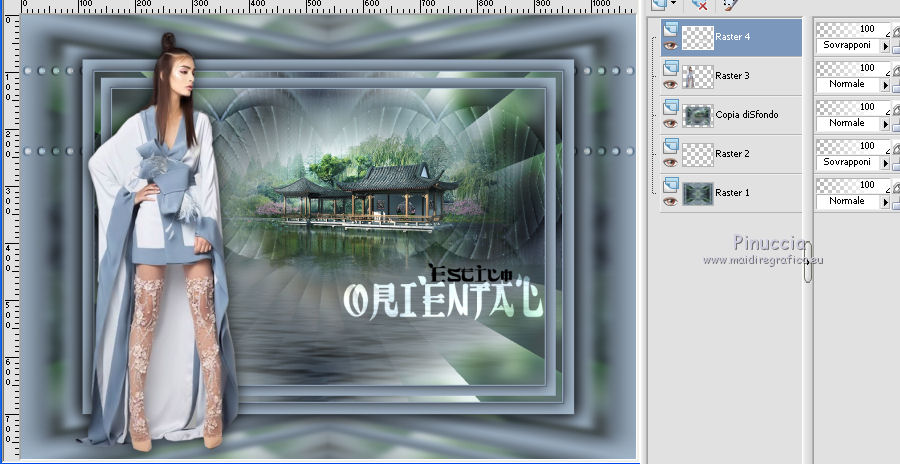The width and height of the screenshot is (900, 464).
Task: Click Raster 1 Normale blend mode field
Action: [x=848, y=202]
